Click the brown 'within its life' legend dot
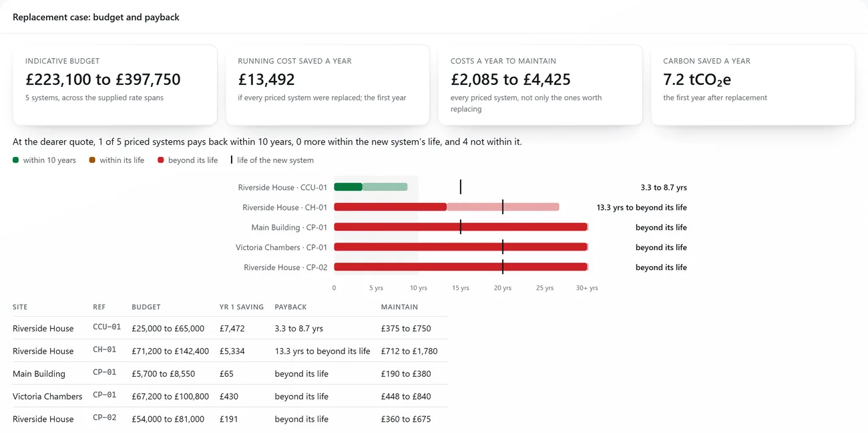The width and height of the screenshot is (868, 433). (92, 160)
